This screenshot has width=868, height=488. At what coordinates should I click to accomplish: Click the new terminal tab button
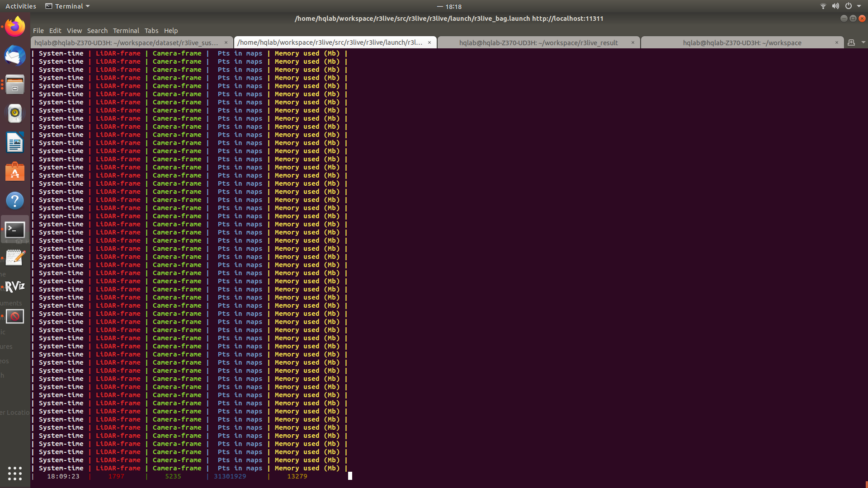point(851,42)
